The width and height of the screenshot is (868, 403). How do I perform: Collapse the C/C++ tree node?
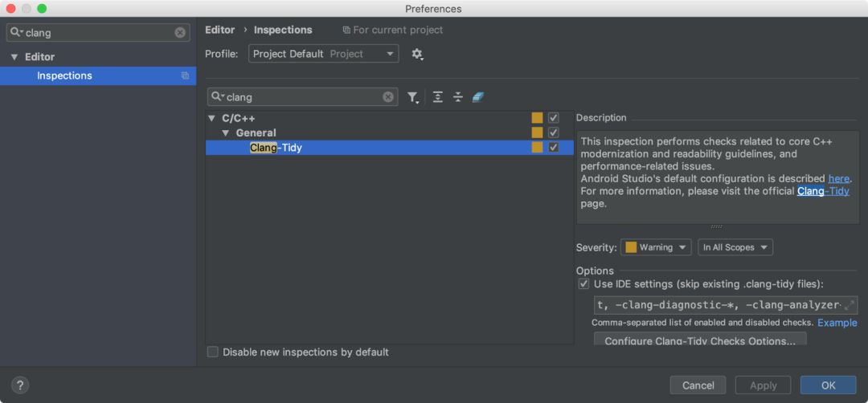[210, 118]
